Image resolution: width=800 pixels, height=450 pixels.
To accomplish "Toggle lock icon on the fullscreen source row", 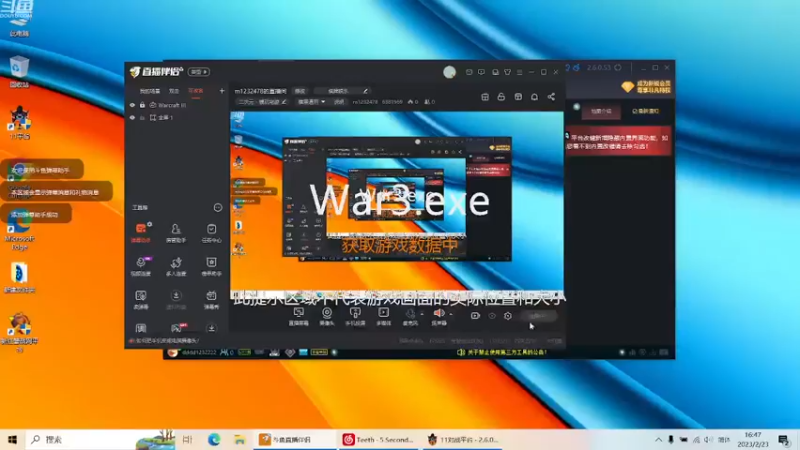I will tap(142, 117).
